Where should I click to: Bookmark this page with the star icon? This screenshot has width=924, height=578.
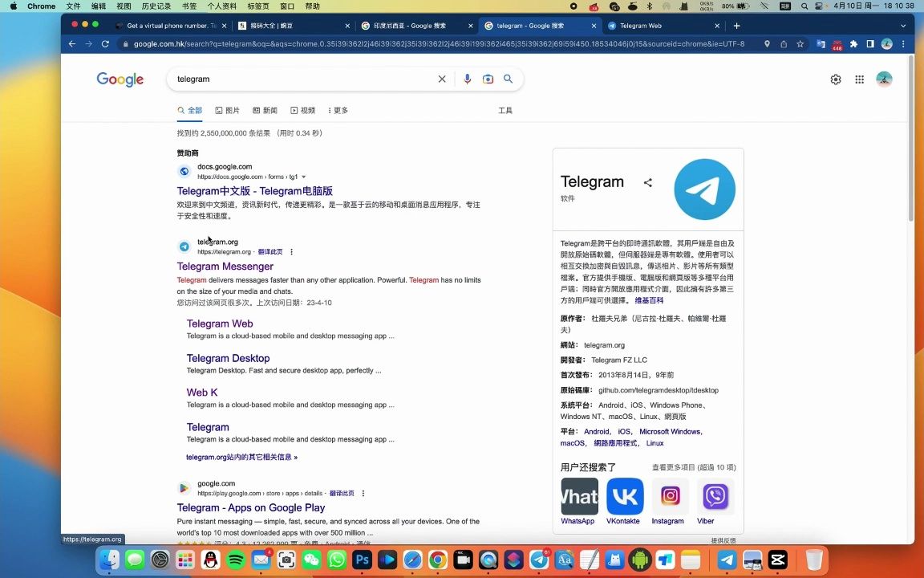click(800, 43)
